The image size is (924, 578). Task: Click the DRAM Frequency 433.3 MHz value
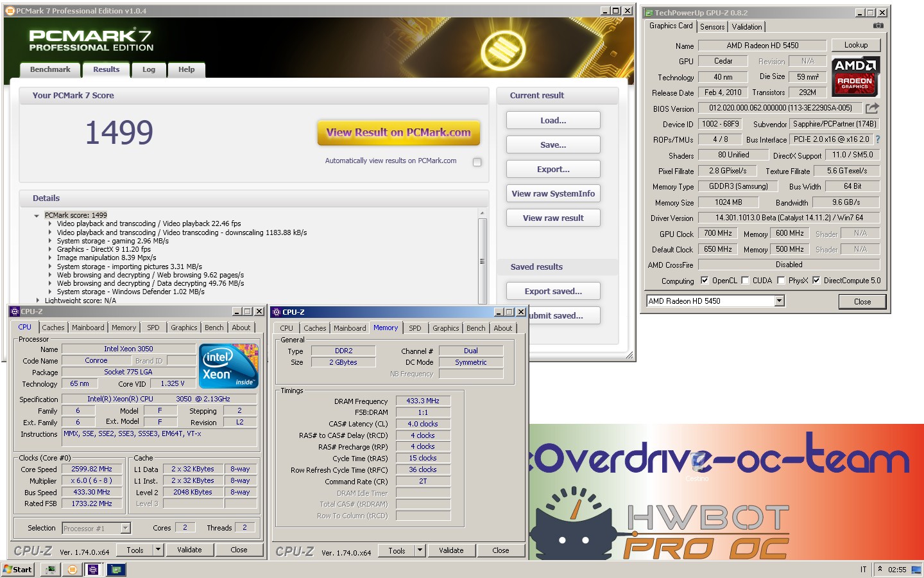(423, 401)
